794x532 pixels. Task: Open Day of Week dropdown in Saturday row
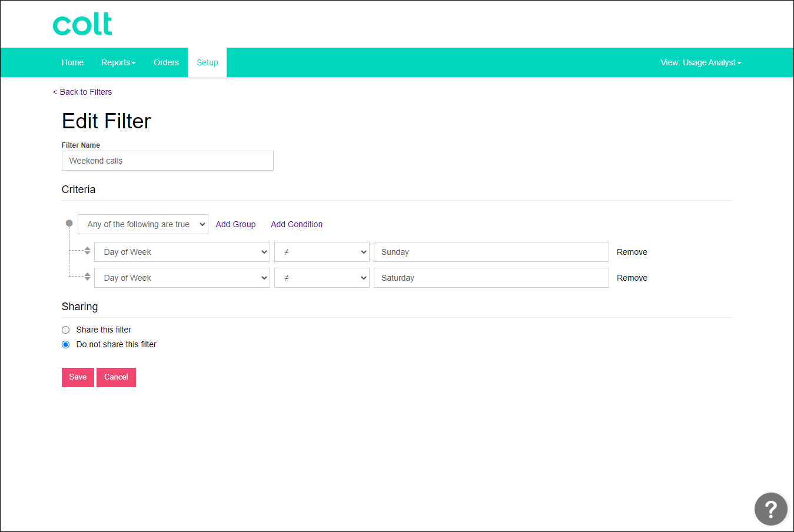coord(182,278)
